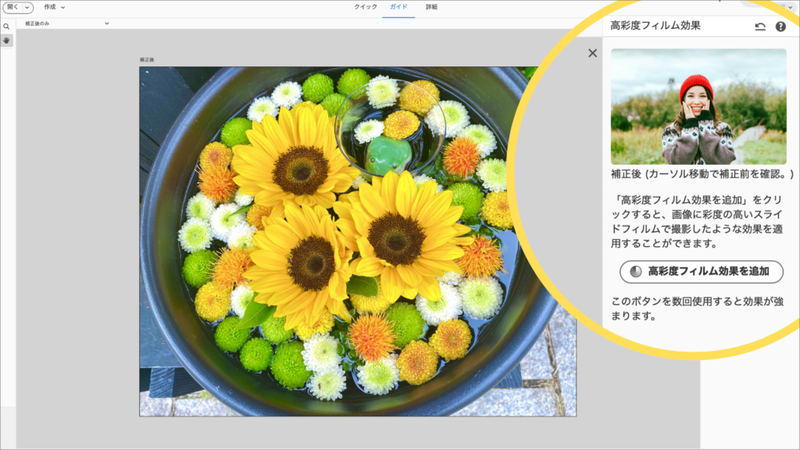Select the Zoom tool magnifier icon
This screenshot has width=800, height=450.
[x=6, y=27]
